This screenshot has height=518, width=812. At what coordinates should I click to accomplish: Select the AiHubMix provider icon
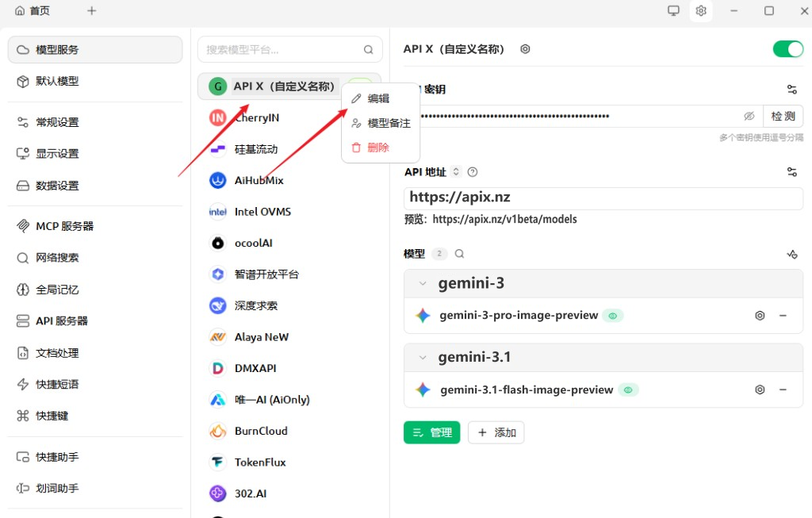point(218,180)
